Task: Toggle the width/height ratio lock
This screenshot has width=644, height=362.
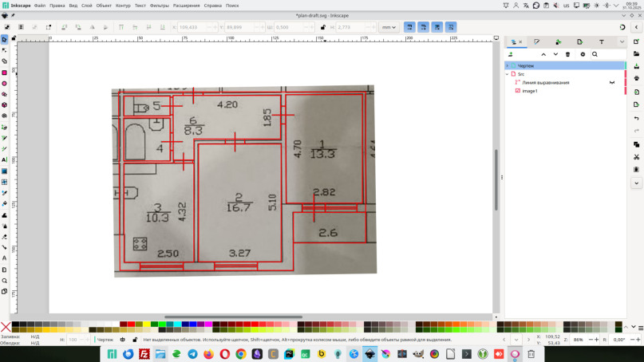Action: click(322, 27)
